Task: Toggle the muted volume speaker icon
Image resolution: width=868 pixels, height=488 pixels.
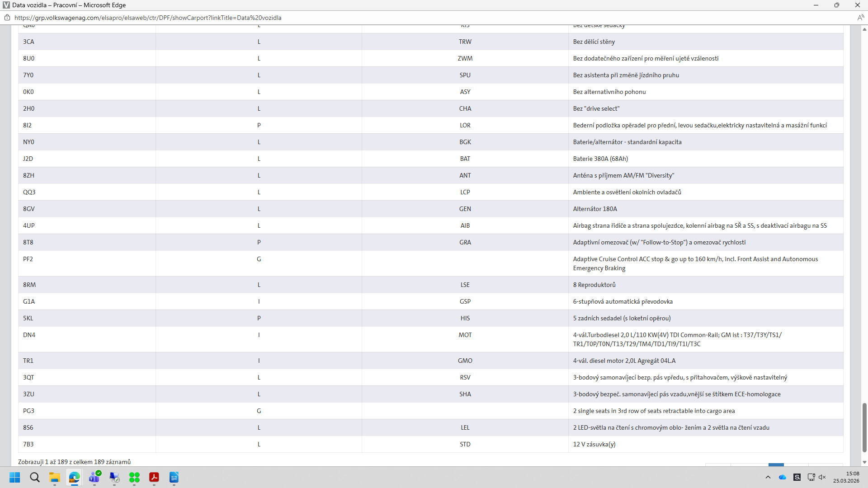Action: (x=822, y=477)
